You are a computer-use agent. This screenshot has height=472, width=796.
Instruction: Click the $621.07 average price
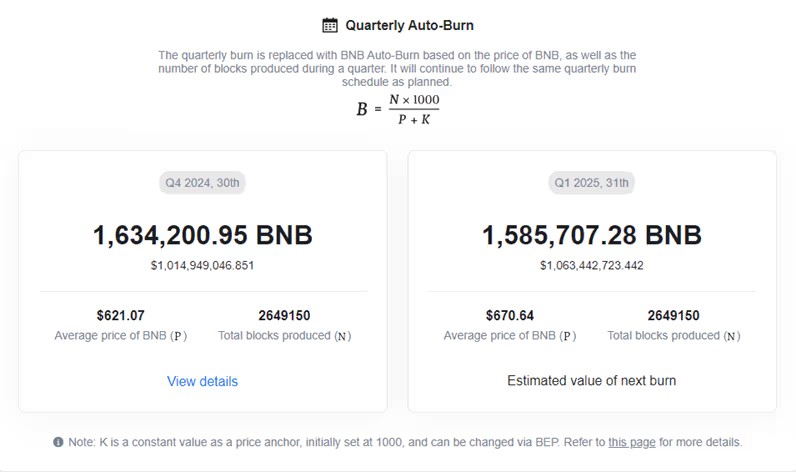click(121, 316)
